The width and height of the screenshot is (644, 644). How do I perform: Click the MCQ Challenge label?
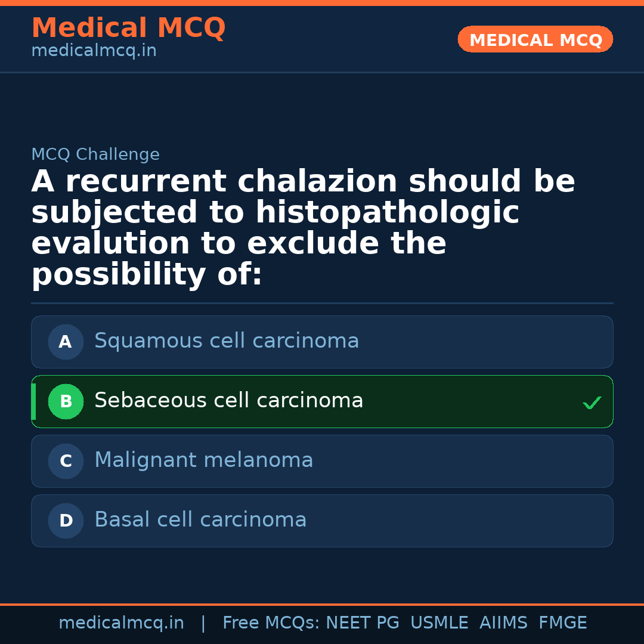(x=95, y=155)
